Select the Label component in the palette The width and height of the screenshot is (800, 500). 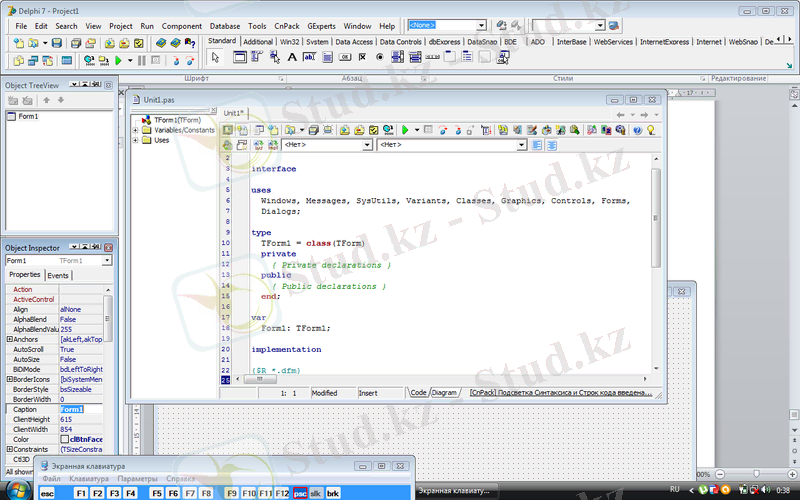pyautogui.click(x=292, y=57)
